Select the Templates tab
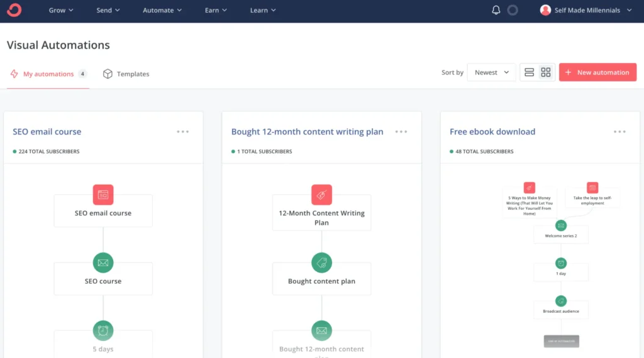 (x=126, y=74)
